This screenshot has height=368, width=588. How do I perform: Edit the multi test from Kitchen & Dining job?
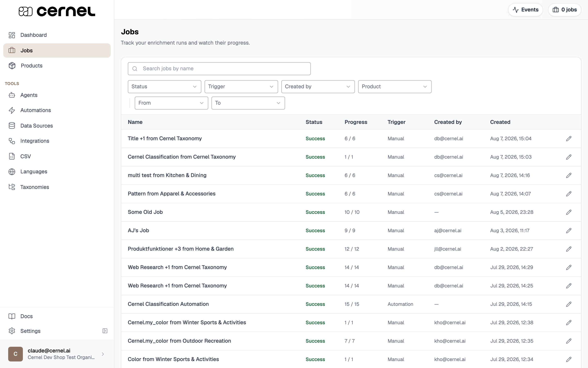(x=569, y=175)
